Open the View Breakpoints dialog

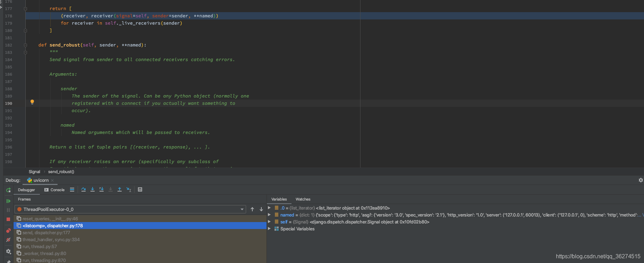coord(8,231)
